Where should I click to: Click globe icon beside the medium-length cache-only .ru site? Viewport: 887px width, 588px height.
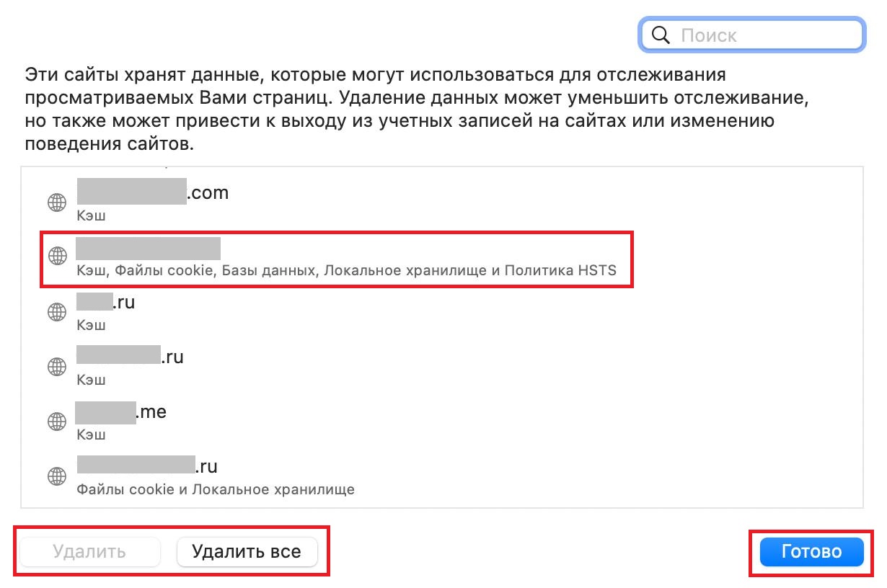click(x=57, y=367)
